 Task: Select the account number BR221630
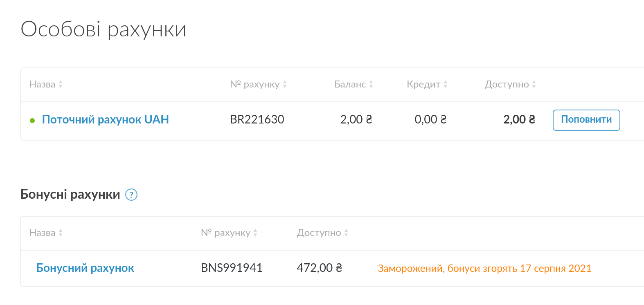coord(257,119)
